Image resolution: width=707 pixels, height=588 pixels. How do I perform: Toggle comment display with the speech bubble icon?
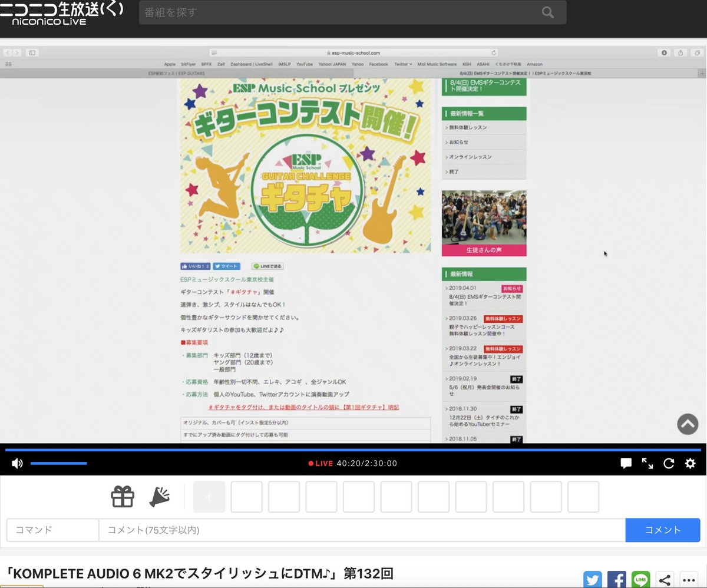tap(626, 464)
